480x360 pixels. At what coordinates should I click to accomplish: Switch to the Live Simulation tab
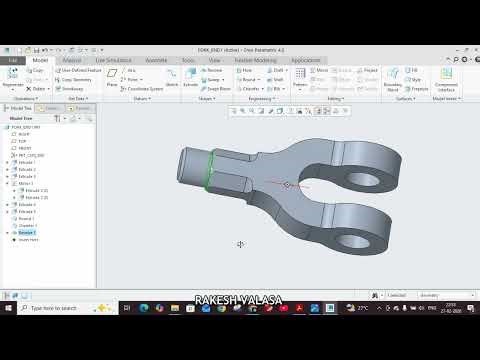(113, 60)
